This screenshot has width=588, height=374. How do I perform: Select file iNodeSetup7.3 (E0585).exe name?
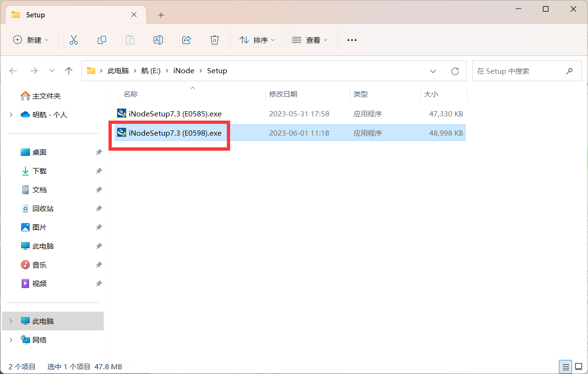175,114
